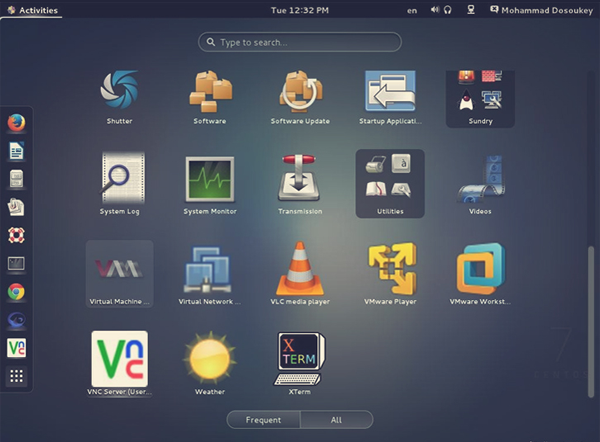The width and height of the screenshot is (600, 442).
Task: Click the 'Type to search' field
Action: (300, 42)
